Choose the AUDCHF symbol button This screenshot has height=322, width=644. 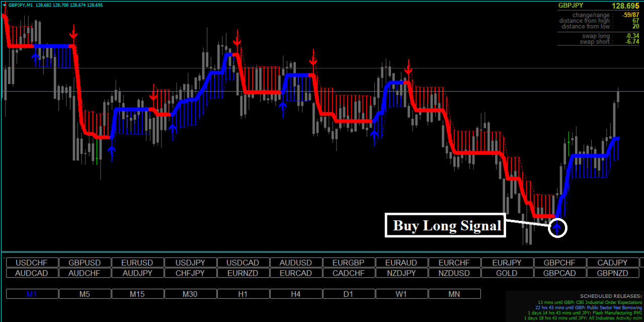click(x=85, y=273)
